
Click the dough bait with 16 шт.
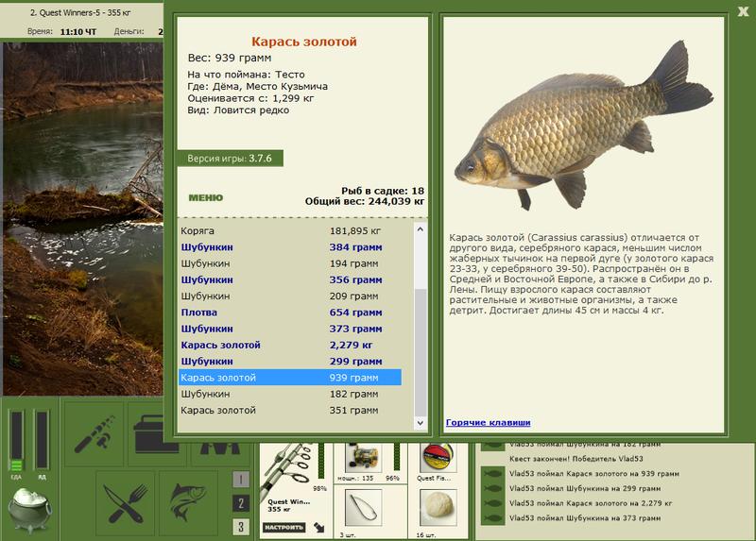438,507
